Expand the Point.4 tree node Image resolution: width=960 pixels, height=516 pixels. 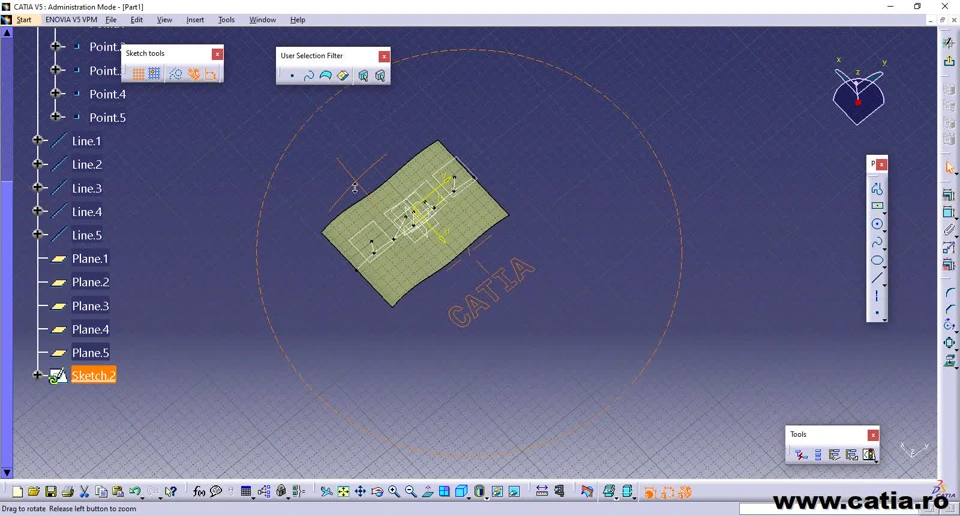pos(56,93)
